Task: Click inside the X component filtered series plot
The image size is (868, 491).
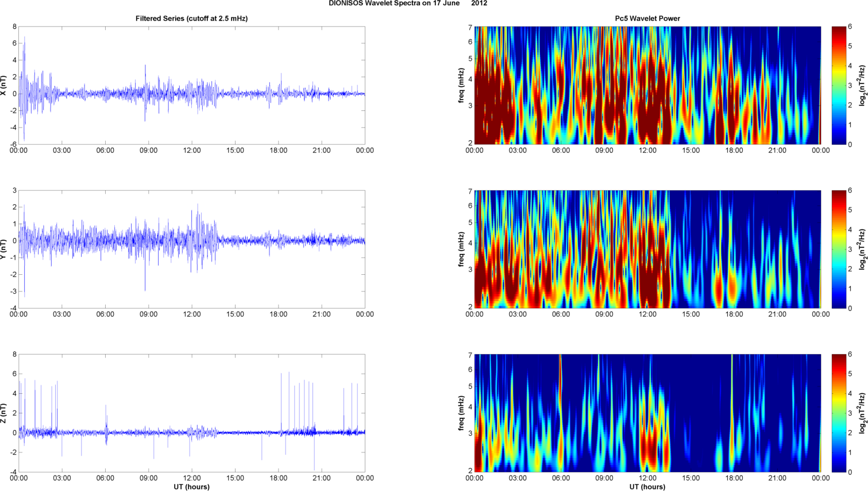Action: pos(192,85)
